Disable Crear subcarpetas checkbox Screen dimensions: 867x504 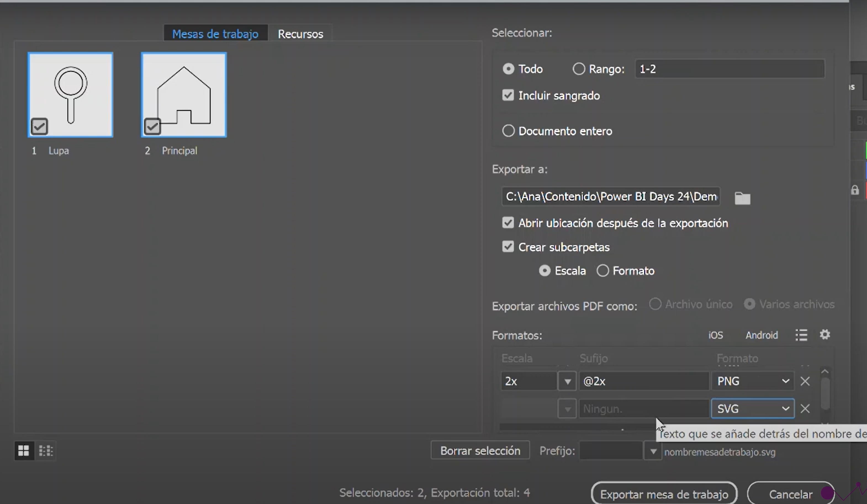(x=508, y=247)
